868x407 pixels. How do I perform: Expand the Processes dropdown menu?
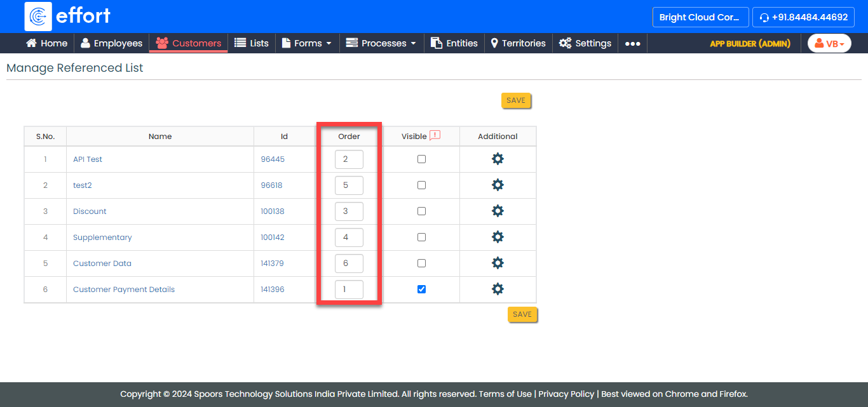point(381,43)
